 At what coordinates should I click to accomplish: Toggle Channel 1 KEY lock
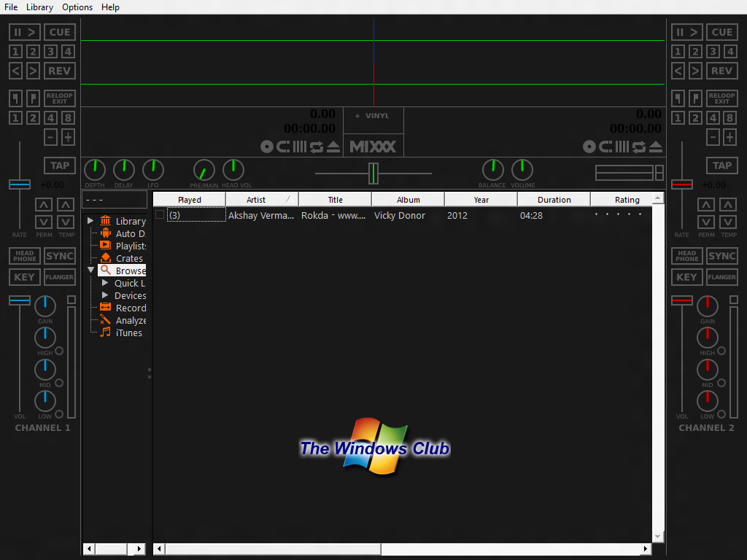coord(25,276)
